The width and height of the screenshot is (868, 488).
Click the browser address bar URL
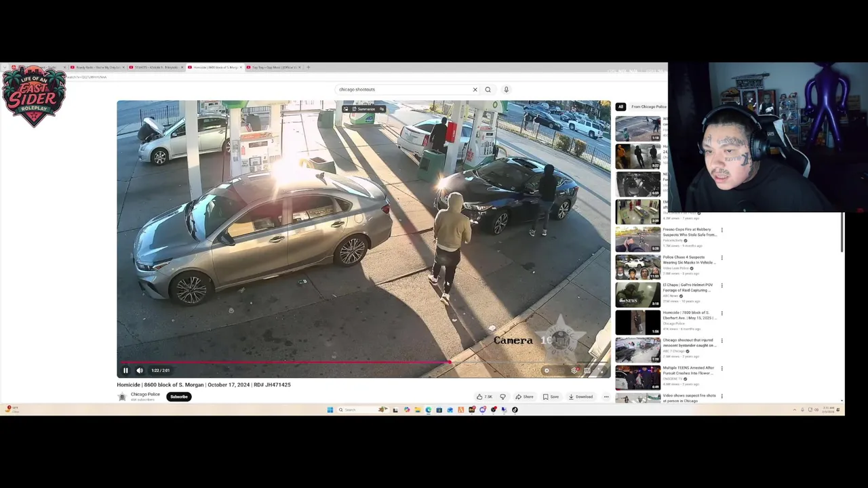[x=85, y=77]
